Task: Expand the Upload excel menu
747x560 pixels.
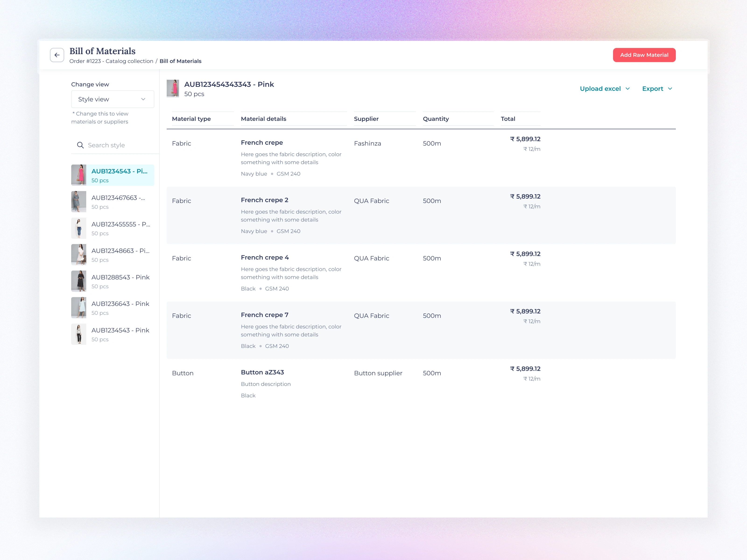Action: [x=605, y=89]
